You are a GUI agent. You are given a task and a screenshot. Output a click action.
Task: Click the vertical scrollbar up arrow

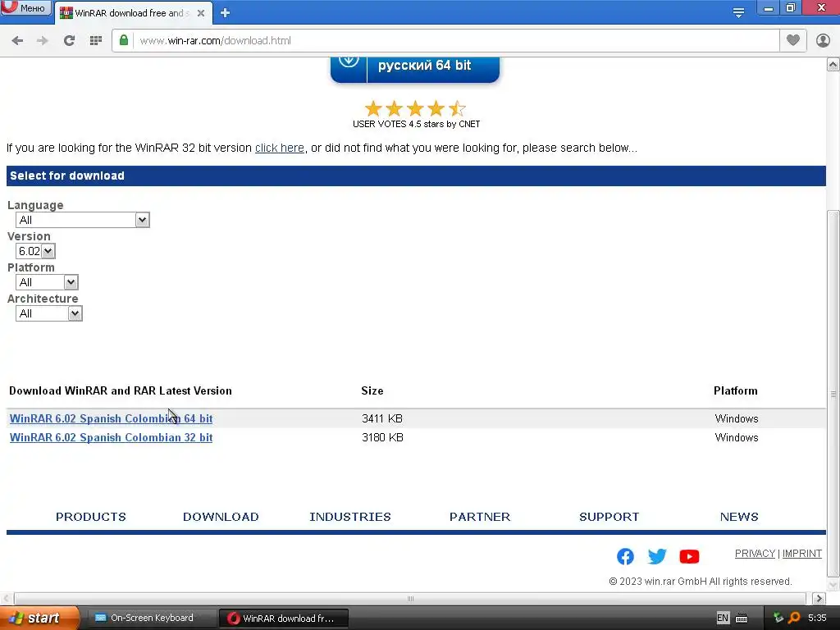click(x=833, y=65)
